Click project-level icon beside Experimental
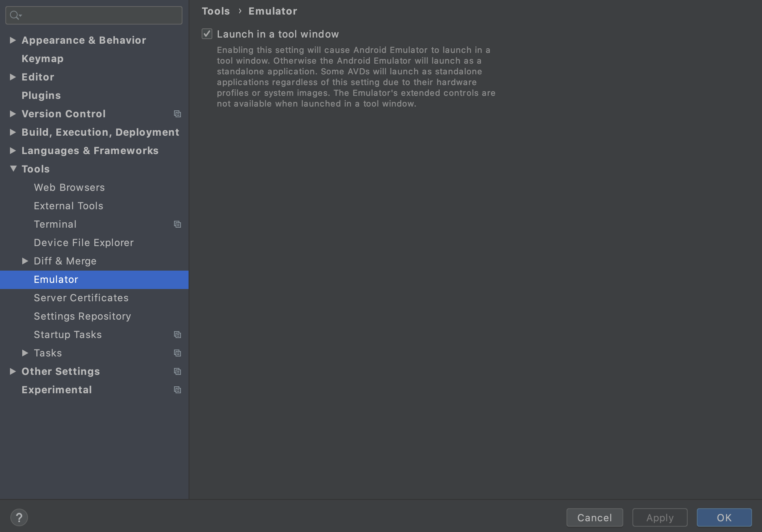The height and width of the screenshot is (532, 762). [177, 390]
